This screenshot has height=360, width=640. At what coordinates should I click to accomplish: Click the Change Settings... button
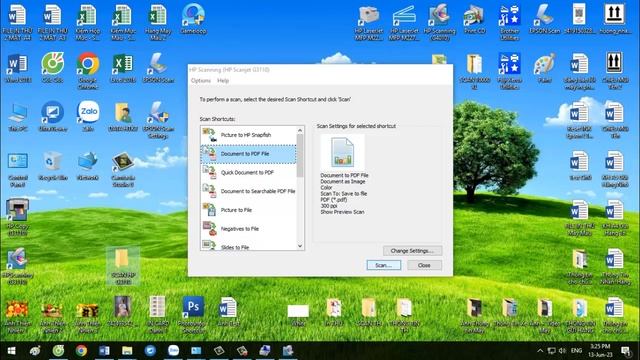(412, 251)
